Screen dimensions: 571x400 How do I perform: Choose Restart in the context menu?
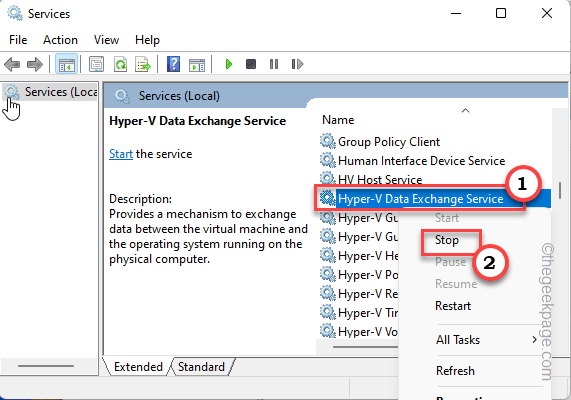(453, 306)
